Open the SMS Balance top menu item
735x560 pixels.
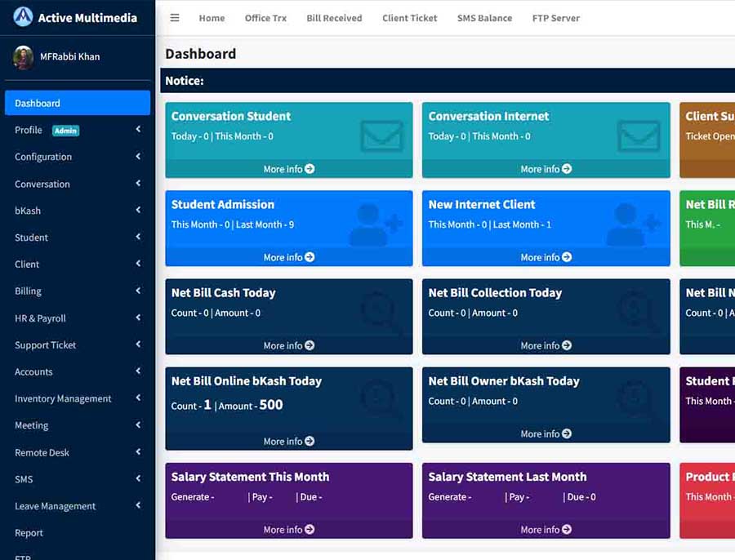click(x=484, y=18)
